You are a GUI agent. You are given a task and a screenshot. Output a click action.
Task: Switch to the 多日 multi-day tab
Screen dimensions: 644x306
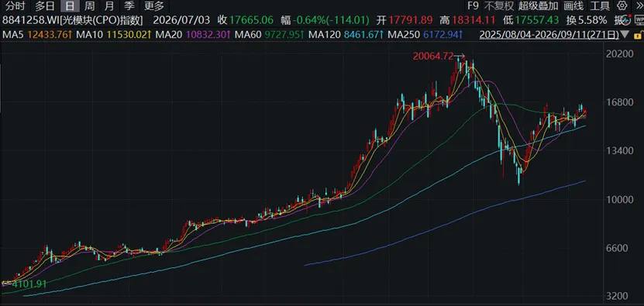pyautogui.click(x=45, y=5)
